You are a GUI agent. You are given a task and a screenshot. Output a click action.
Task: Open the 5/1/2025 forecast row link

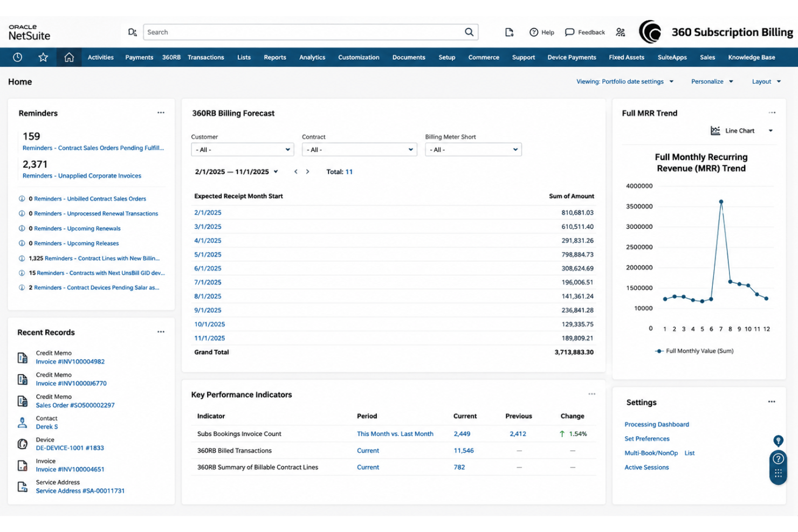point(208,254)
